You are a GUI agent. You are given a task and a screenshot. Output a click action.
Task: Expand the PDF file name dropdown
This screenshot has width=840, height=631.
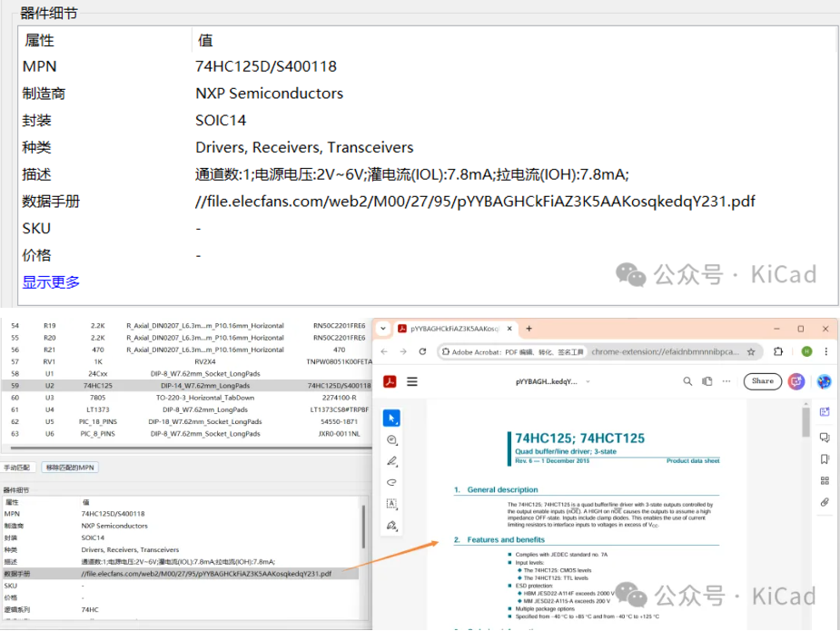588,381
